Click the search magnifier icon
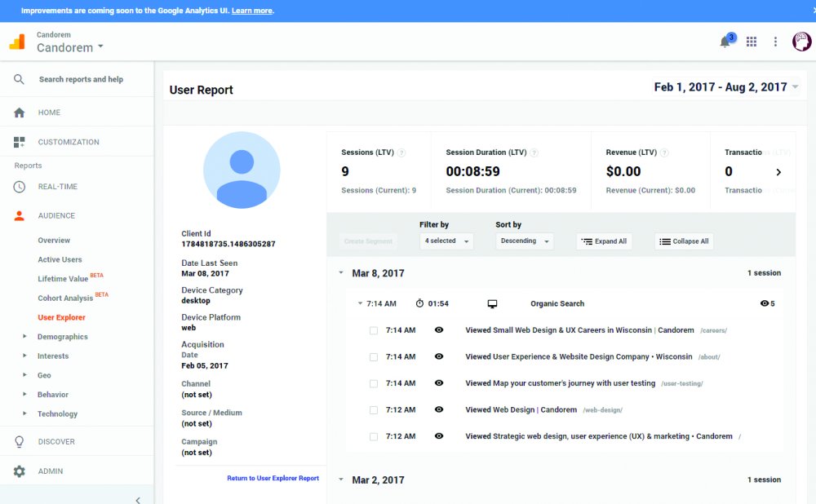 click(19, 79)
